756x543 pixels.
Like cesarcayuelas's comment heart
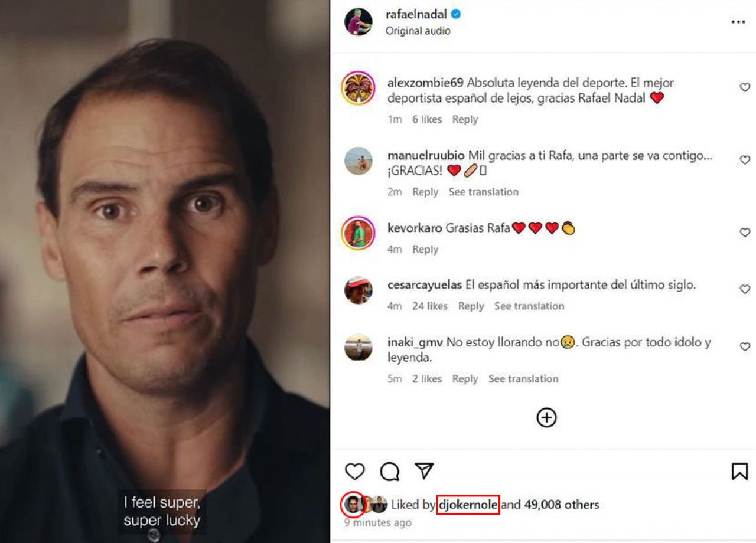click(745, 289)
